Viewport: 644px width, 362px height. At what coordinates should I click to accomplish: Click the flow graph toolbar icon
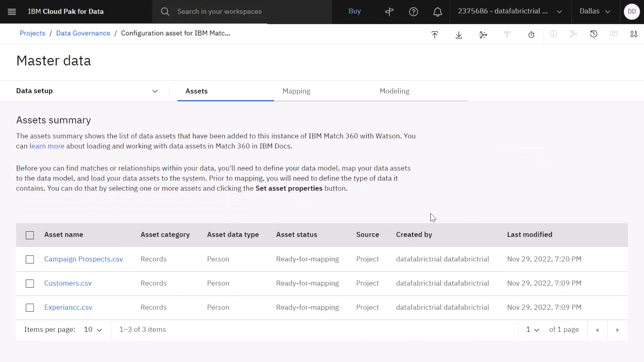click(x=483, y=35)
